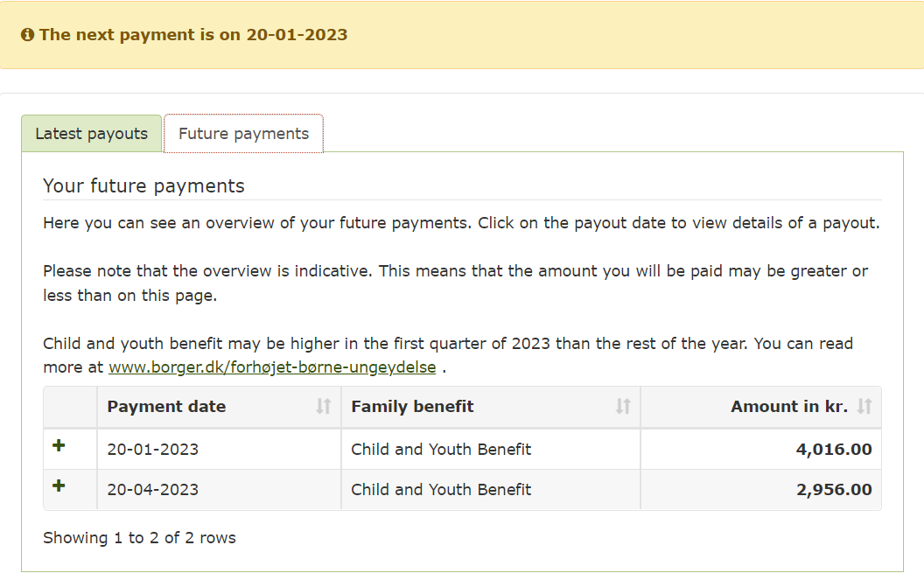This screenshot has width=924, height=573.
Task: Select the 4,016.00 amount cell
Action: pos(761,450)
